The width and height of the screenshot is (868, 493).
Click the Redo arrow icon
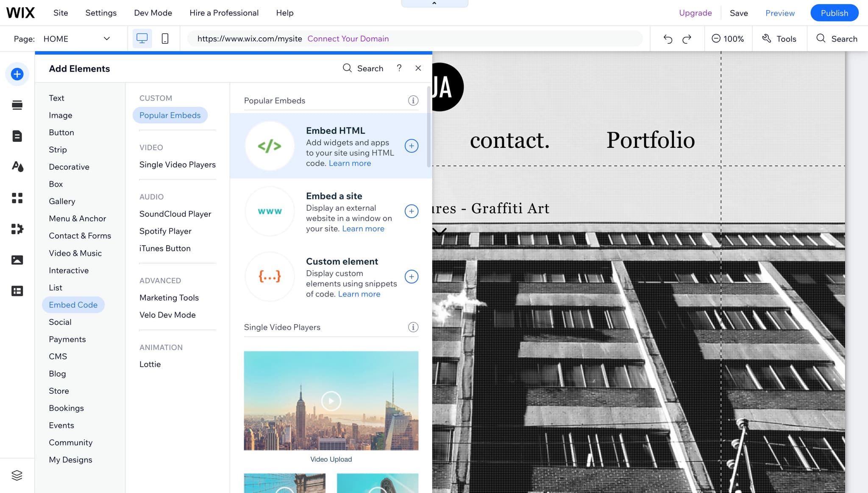(x=687, y=39)
